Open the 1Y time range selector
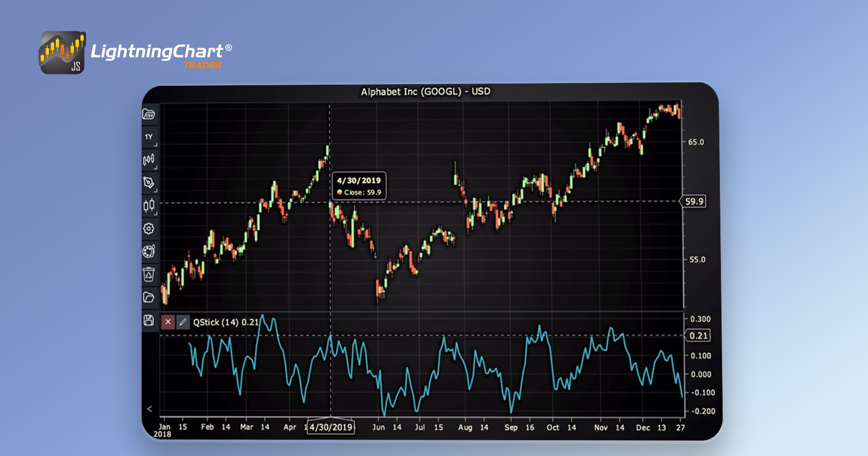The width and height of the screenshot is (868, 456). (x=149, y=137)
